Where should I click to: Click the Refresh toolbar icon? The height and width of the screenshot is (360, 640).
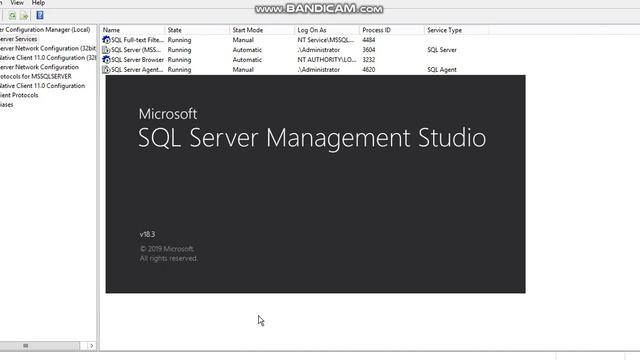12,16
